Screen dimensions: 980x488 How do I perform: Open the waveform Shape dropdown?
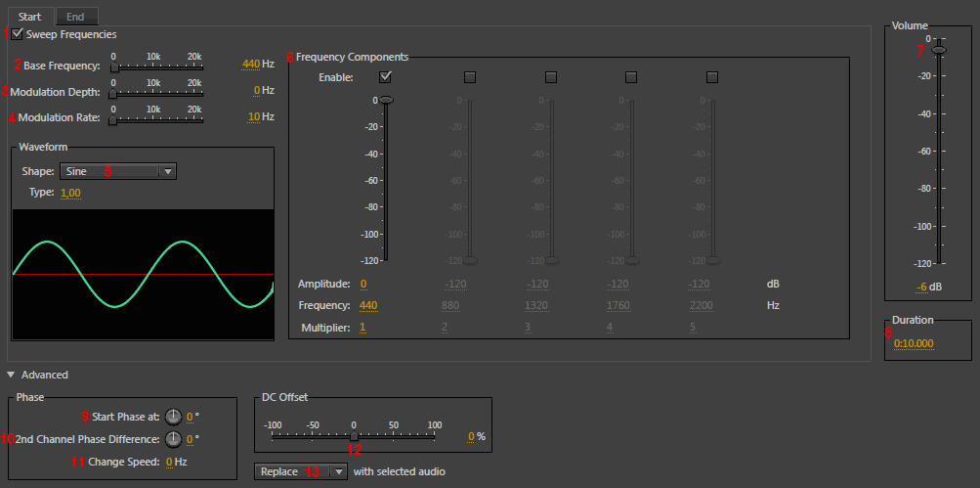[167, 171]
